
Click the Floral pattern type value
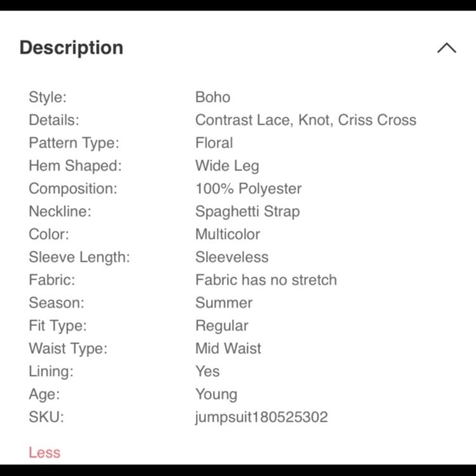coord(214,143)
